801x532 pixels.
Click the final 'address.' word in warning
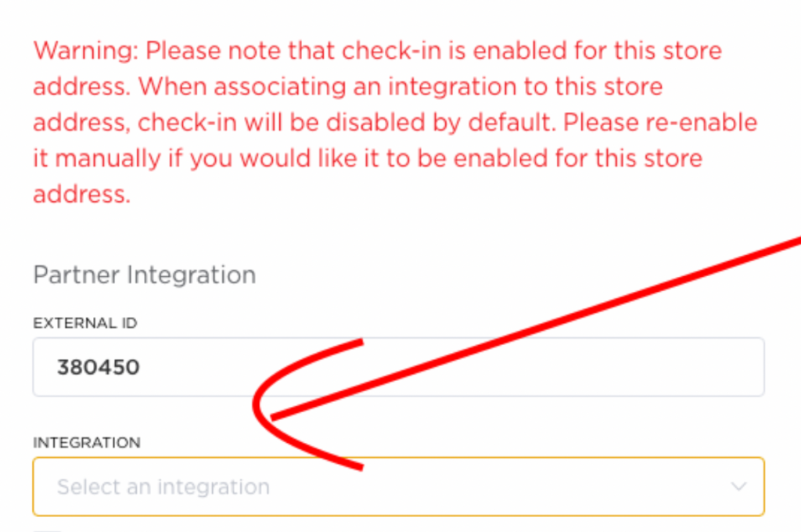(x=81, y=194)
